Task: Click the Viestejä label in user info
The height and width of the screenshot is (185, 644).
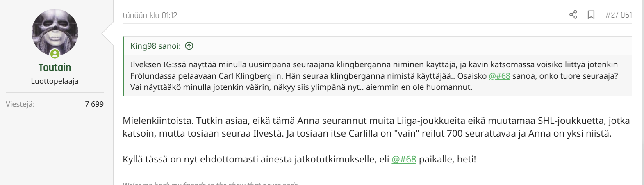Action: point(20,104)
